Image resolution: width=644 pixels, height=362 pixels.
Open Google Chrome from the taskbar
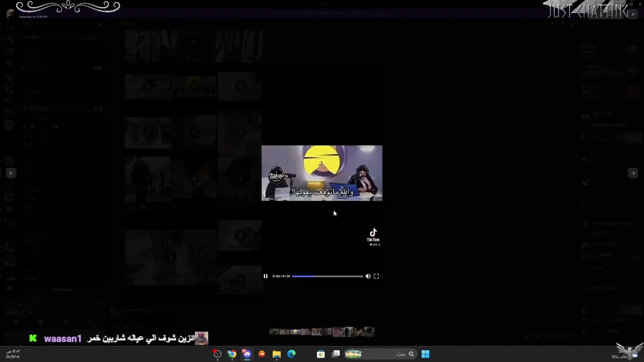click(x=232, y=354)
